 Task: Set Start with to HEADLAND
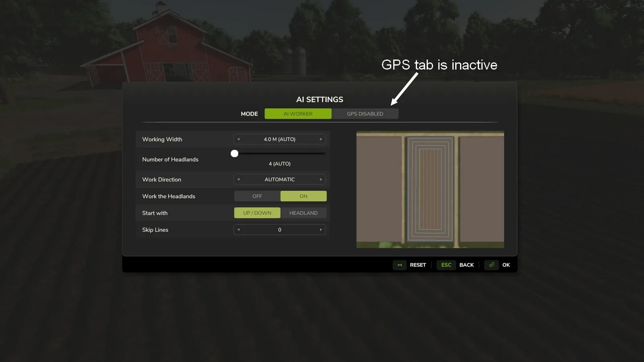(x=303, y=213)
